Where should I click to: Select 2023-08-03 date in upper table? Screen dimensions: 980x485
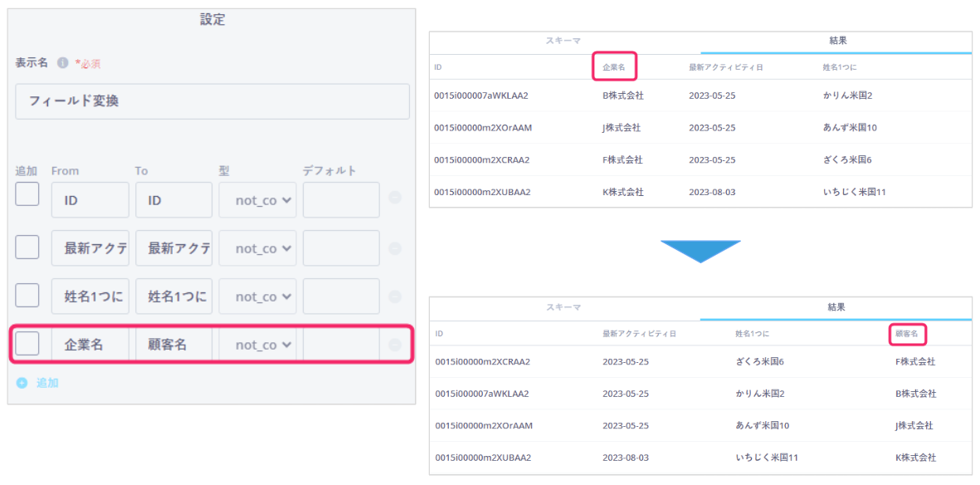tap(712, 192)
